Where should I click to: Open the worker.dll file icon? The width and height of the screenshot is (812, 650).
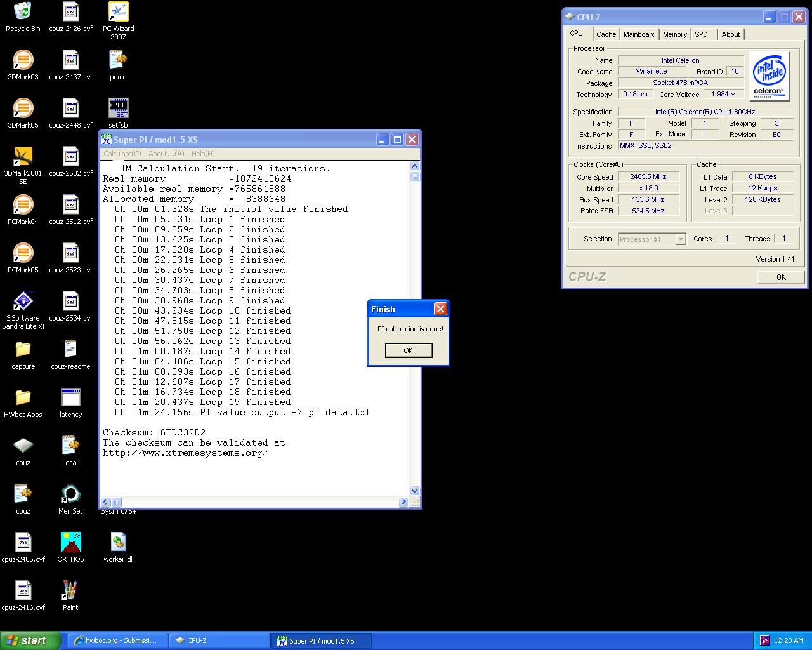(118, 548)
